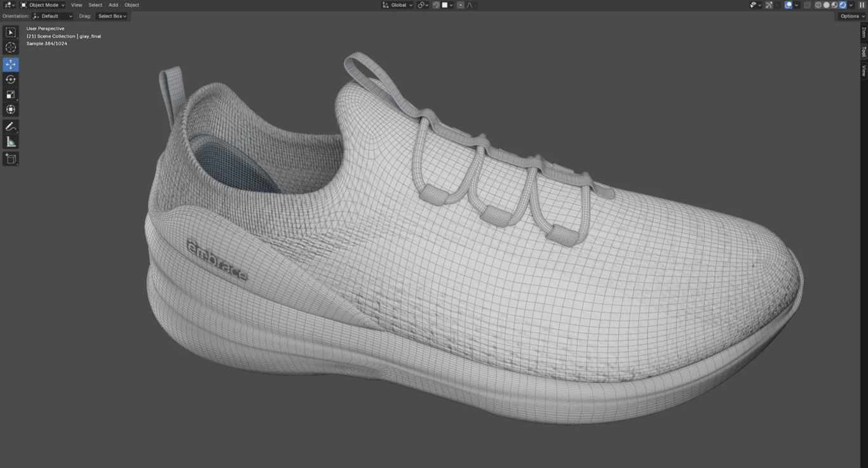Screen dimensions: 868x468
Task: Expand the Drag Select Box dropdown
Action: click(112, 16)
